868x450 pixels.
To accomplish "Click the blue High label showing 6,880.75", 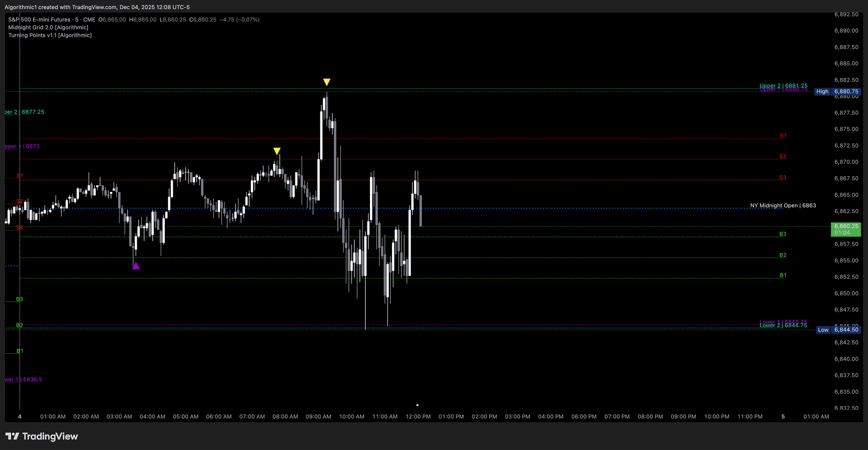I will [x=838, y=91].
